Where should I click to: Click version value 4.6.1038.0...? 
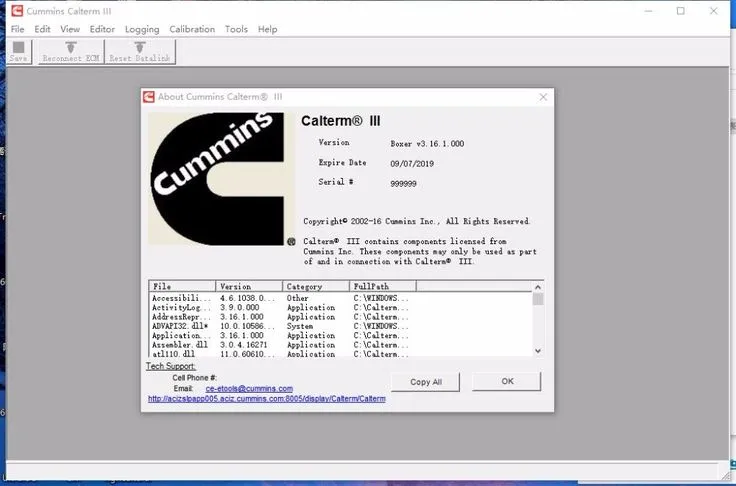point(247,298)
